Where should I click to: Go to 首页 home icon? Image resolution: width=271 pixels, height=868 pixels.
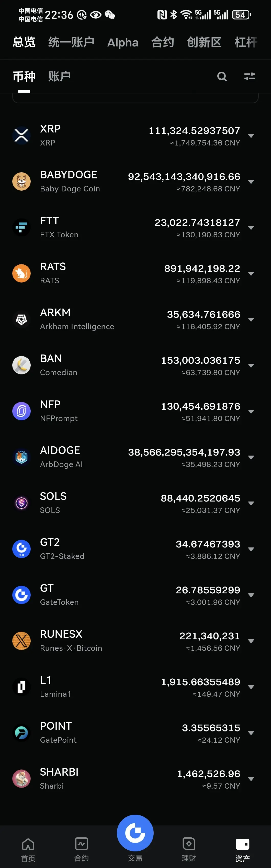tap(28, 844)
